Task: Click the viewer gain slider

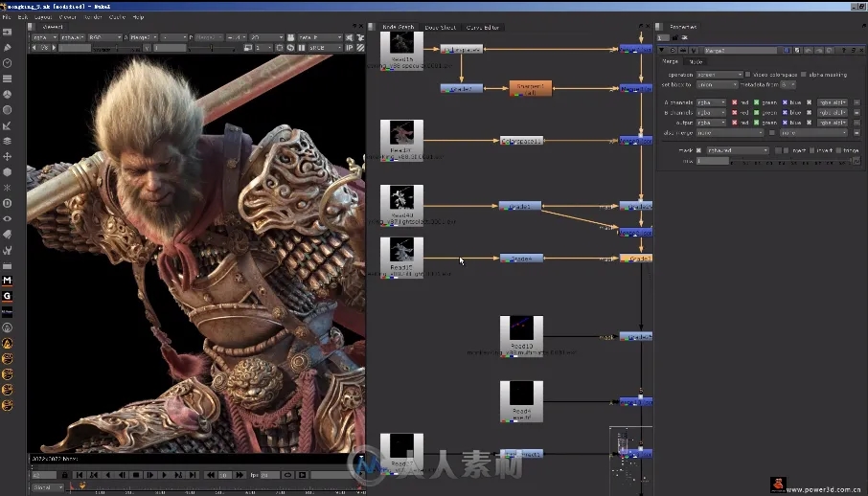Action: coord(116,48)
